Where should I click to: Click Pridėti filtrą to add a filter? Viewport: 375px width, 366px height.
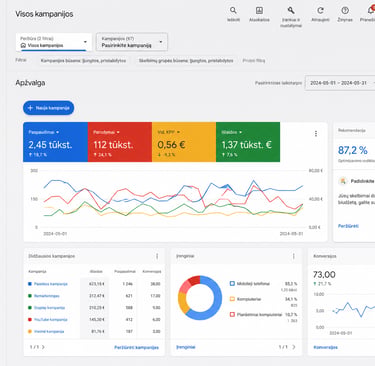coord(254,61)
